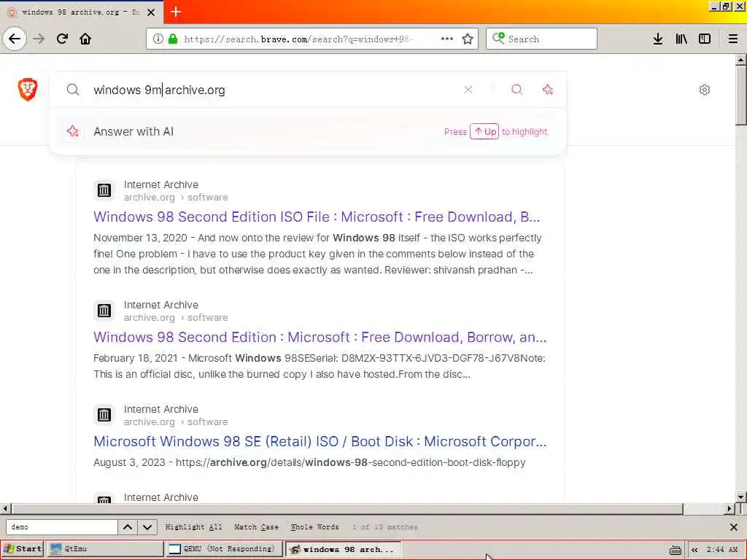Viewport: 747px width, 560px height.
Task: Click the horizontal scrollbar left arrow
Action: pos(5,509)
